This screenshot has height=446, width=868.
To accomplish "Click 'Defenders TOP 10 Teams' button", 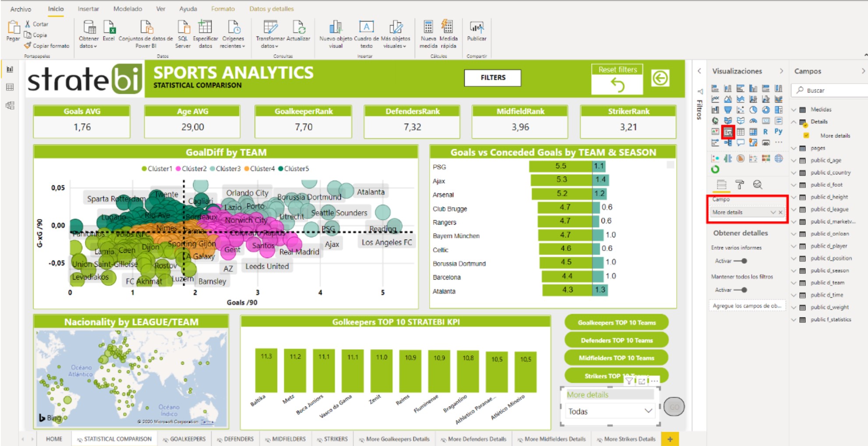I will pyautogui.click(x=616, y=340).
